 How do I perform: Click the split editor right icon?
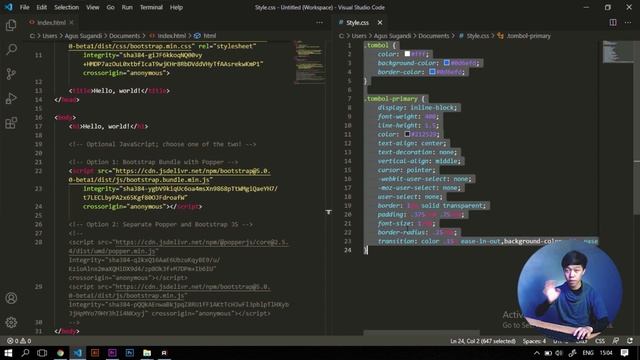pos(613,22)
